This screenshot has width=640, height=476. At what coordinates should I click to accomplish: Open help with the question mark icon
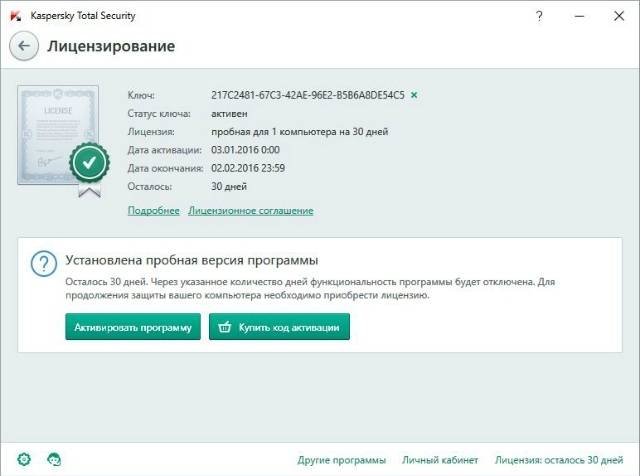(x=539, y=16)
